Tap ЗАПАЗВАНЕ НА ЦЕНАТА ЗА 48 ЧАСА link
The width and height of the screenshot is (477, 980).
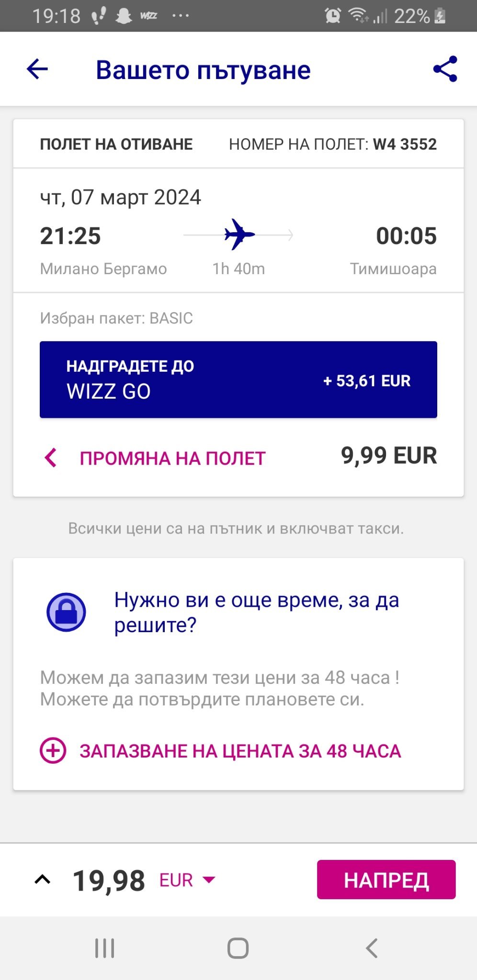(x=240, y=751)
